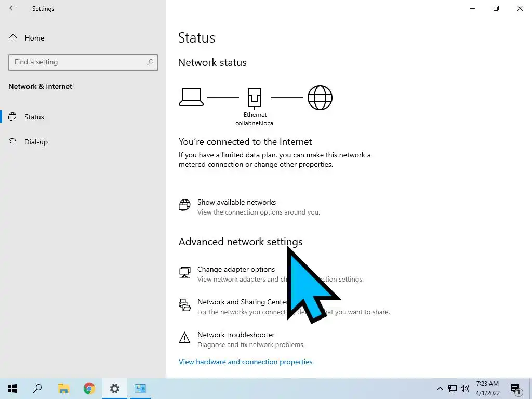
Task: Click the Settings gear on the taskbar
Action: point(115,389)
